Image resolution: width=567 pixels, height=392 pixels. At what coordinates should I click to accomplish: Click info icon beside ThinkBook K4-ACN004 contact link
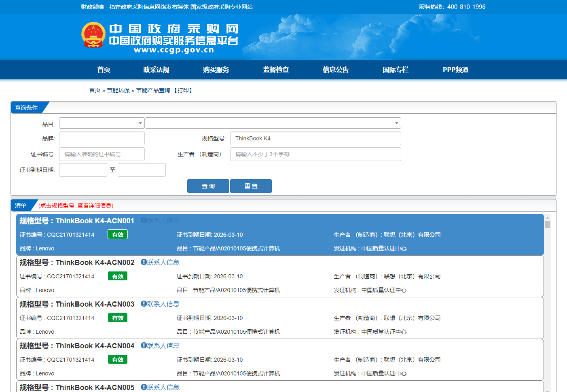[x=144, y=345]
